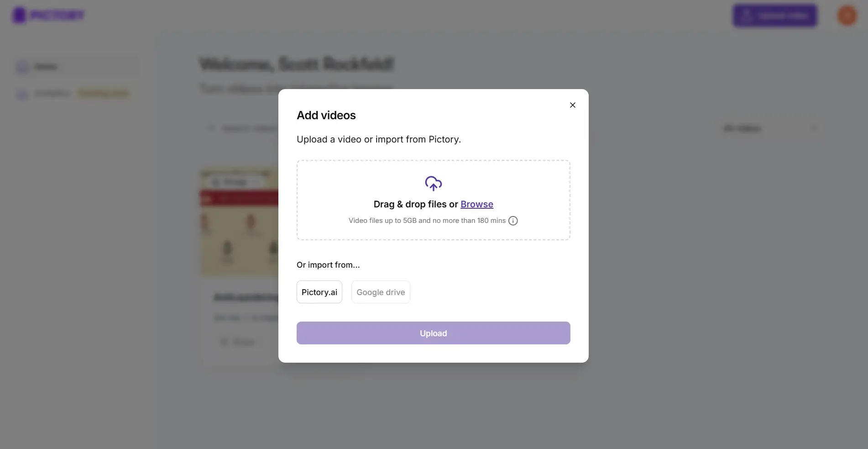Open the All videos filter dropdown

click(x=767, y=129)
